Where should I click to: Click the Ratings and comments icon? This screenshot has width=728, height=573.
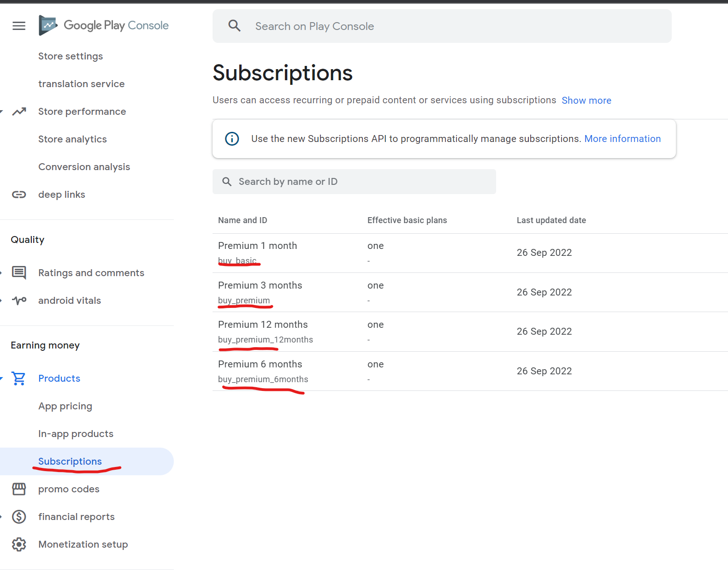point(19,272)
